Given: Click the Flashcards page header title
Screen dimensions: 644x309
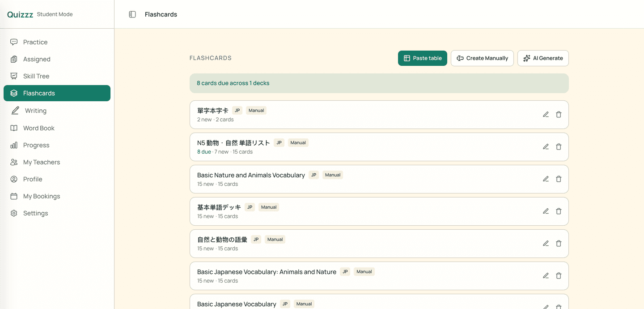Looking at the screenshot, I should click(x=161, y=14).
